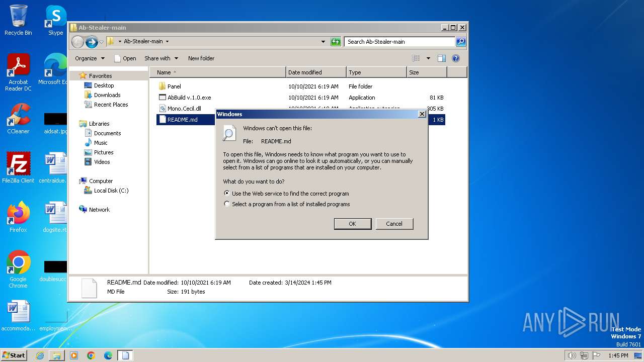The height and width of the screenshot is (362, 644).
Task: Select Recent Places under Favorites
Action: coord(111,105)
